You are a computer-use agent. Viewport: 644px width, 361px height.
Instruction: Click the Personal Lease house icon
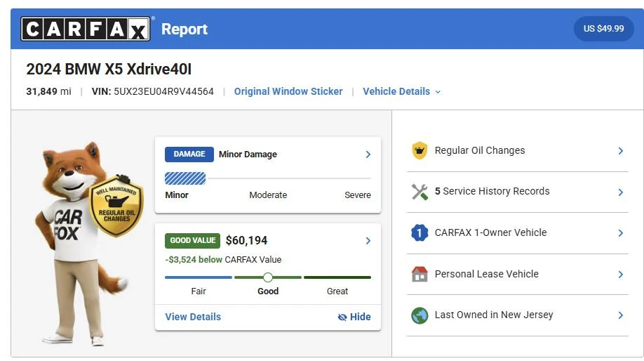pos(420,274)
